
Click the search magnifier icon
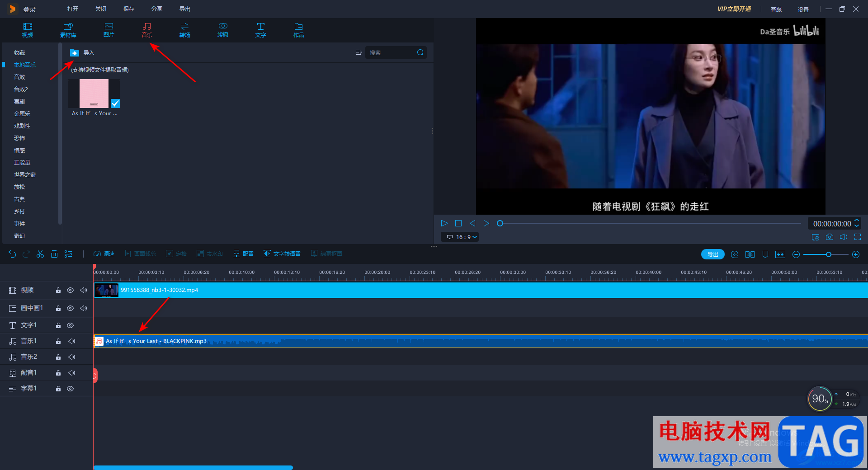(420, 52)
